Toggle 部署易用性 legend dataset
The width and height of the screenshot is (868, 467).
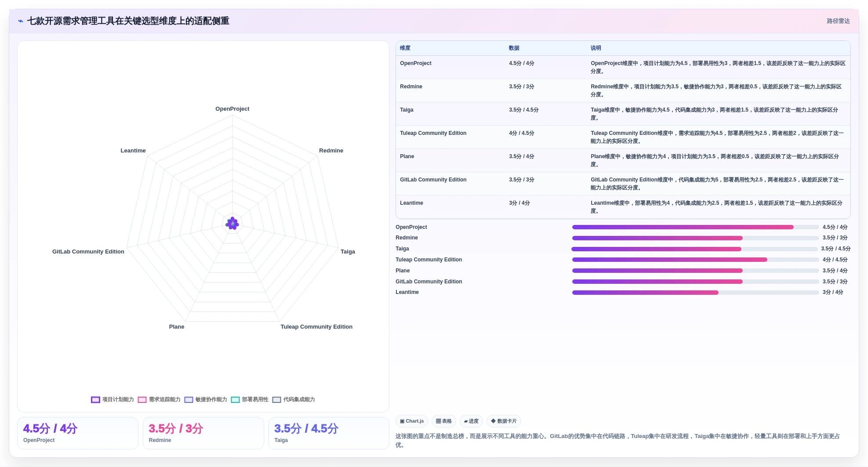point(250,399)
